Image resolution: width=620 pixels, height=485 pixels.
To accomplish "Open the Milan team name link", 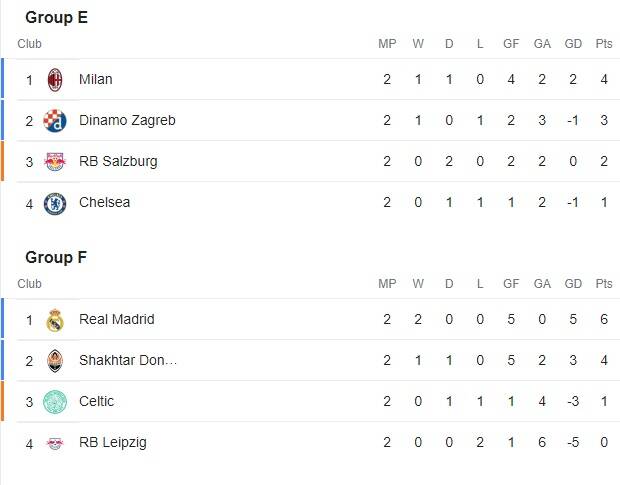I will point(95,80).
